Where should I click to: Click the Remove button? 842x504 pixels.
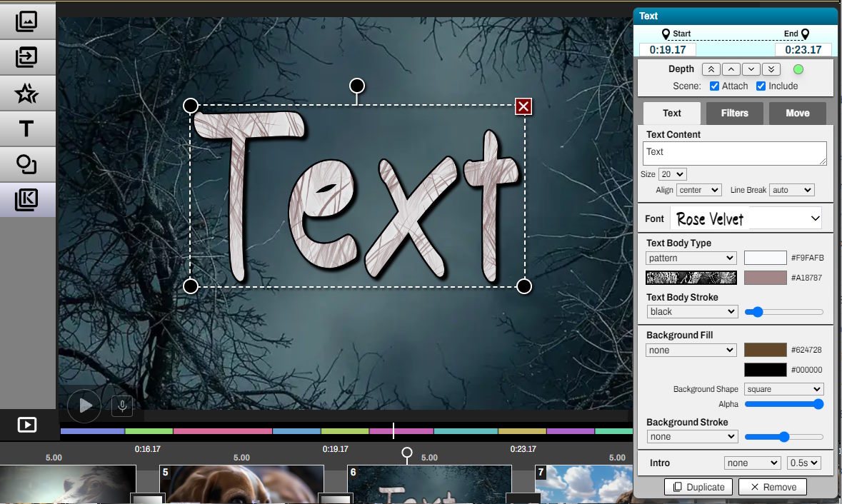(772, 487)
